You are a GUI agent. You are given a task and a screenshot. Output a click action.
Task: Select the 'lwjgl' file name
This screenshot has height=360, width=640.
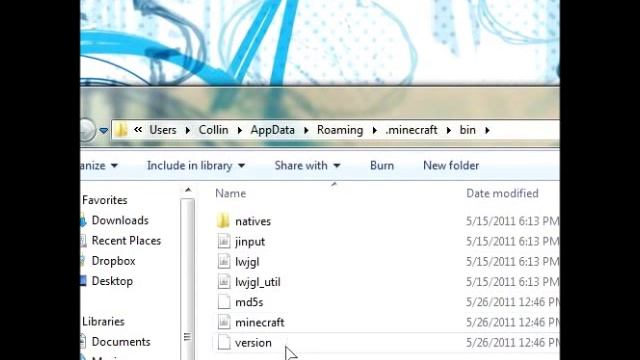[x=247, y=262]
